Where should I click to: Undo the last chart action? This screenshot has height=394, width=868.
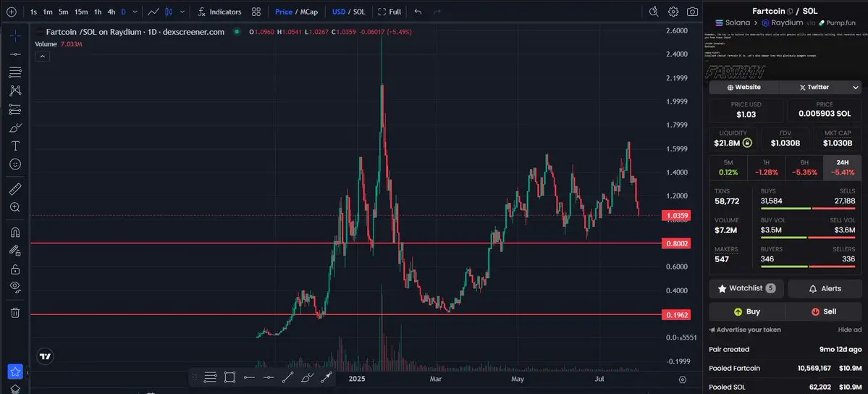click(418, 12)
